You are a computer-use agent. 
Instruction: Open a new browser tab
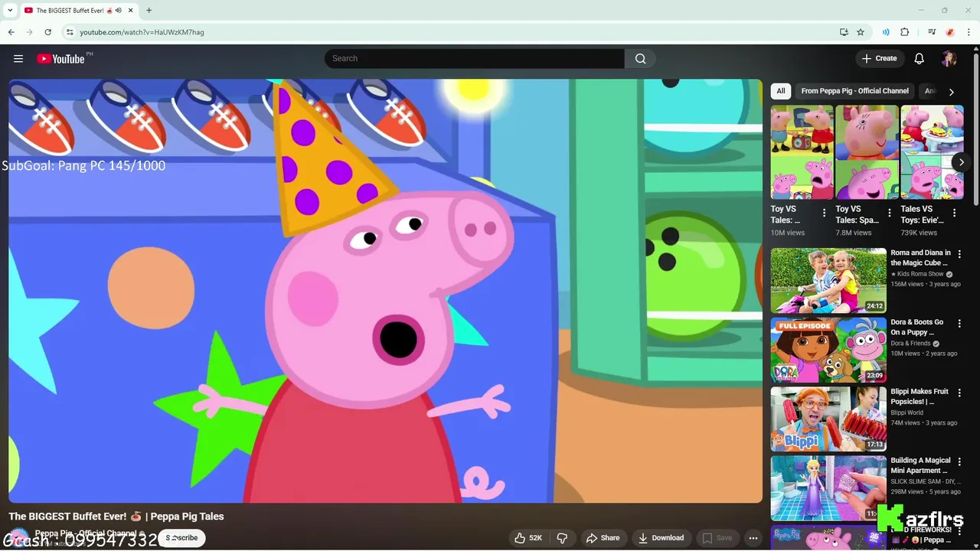point(149,10)
